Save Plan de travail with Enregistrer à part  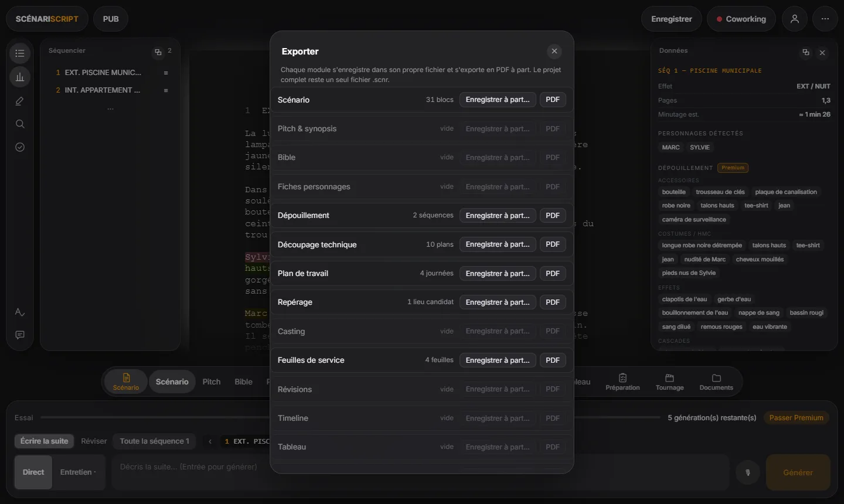tap(498, 274)
